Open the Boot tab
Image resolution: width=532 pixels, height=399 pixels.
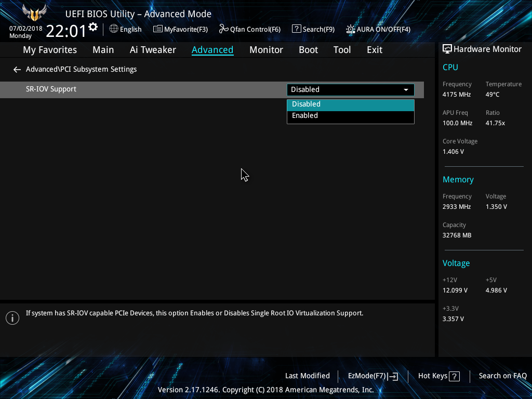coord(309,50)
